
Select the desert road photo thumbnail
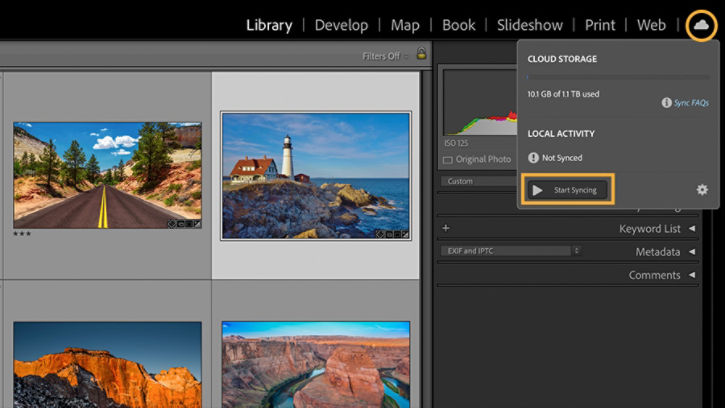(107, 175)
